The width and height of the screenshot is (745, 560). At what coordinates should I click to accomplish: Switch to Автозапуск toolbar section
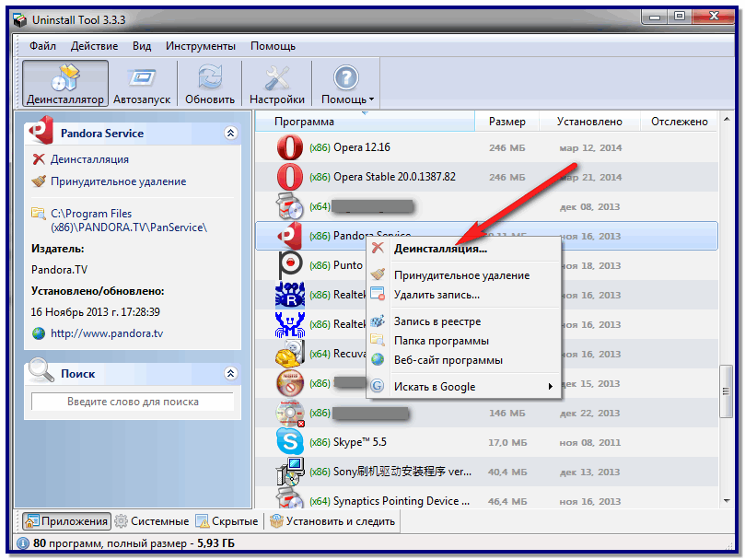coord(142,84)
